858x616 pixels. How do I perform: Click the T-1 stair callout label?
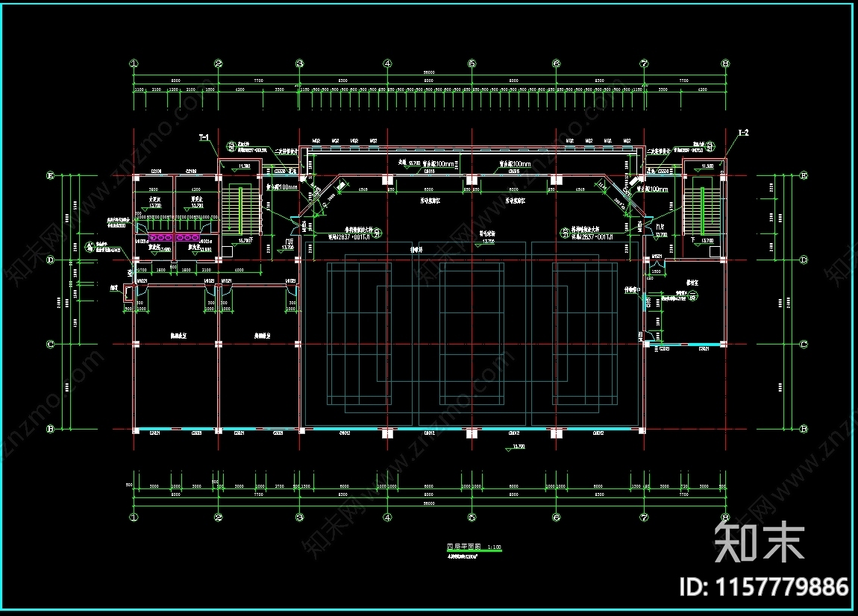tap(204, 137)
